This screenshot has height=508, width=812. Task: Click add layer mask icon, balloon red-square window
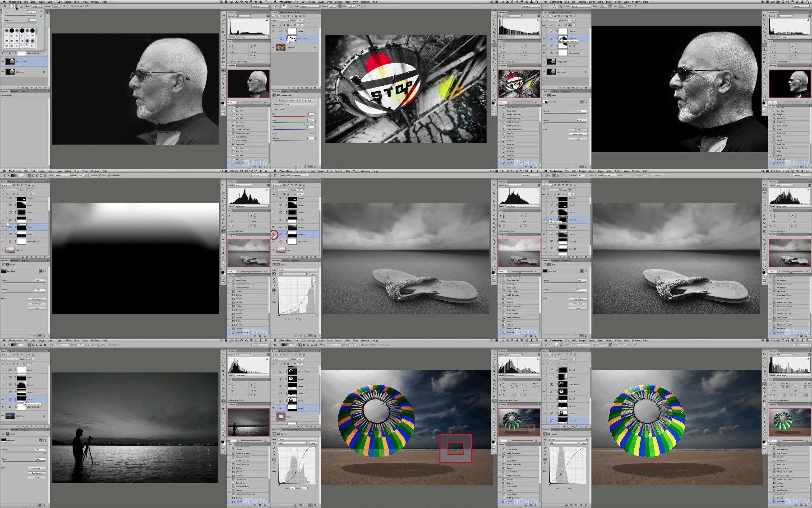pos(298,426)
